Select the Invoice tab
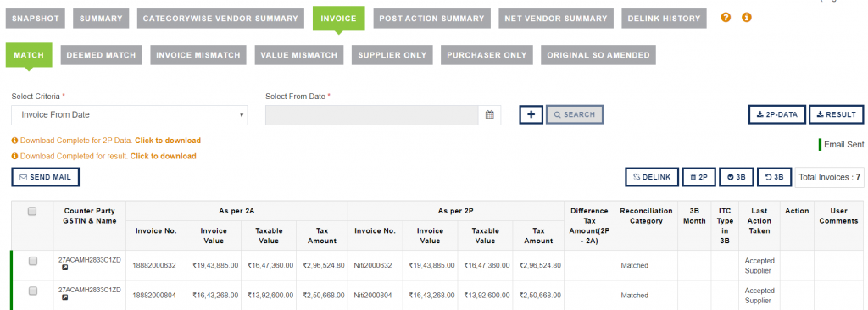The image size is (868, 310). point(339,19)
